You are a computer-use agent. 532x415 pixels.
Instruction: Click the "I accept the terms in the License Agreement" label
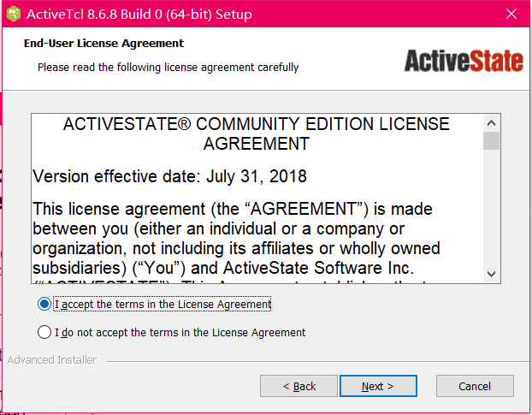(x=163, y=304)
